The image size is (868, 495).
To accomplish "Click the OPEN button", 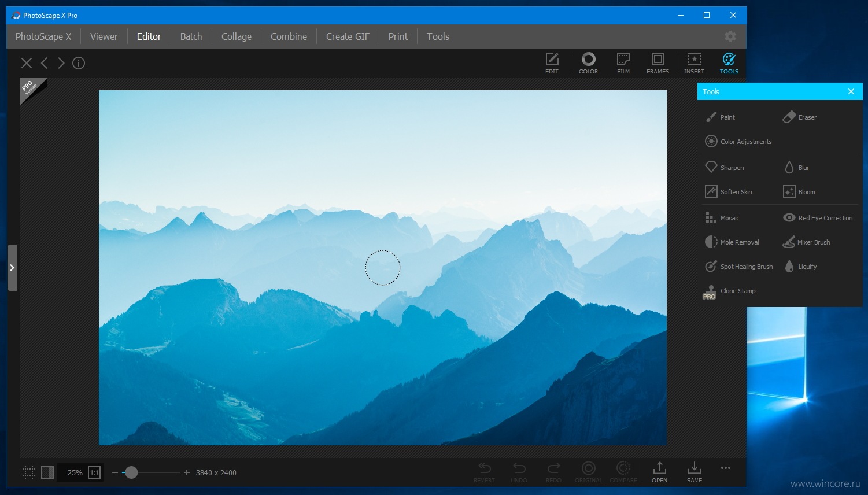I will (659, 472).
